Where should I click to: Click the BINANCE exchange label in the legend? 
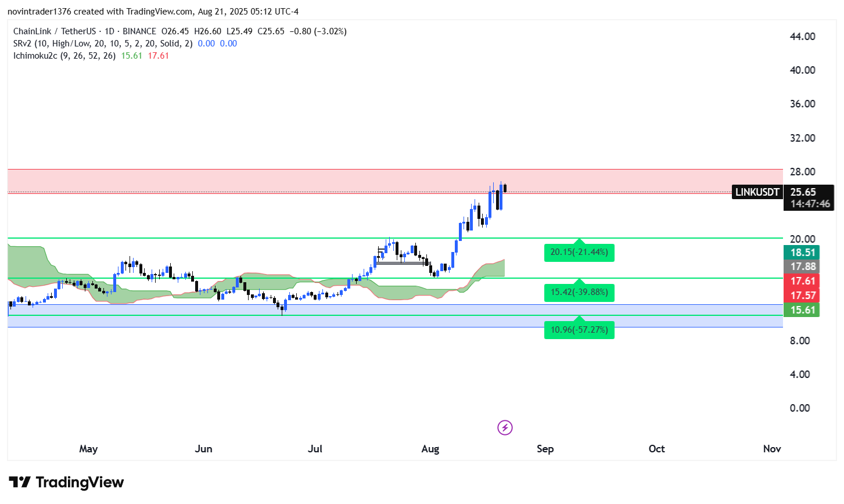click(139, 31)
